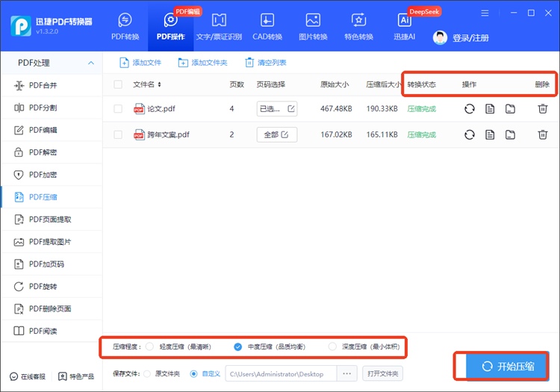Choose 深度压缩 (最小体积) radio option
Screen dimensions: 560x392
coord(332,346)
